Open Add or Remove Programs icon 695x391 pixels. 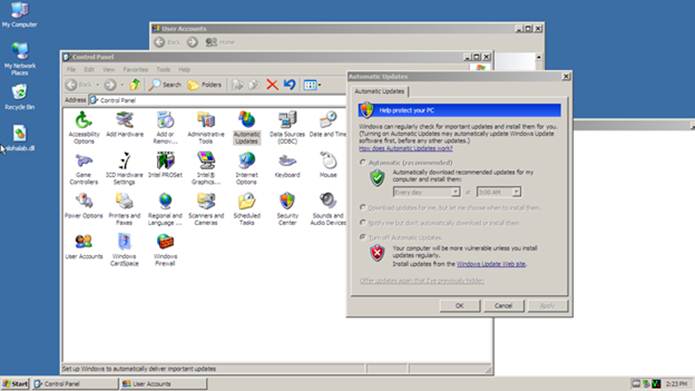(165, 127)
